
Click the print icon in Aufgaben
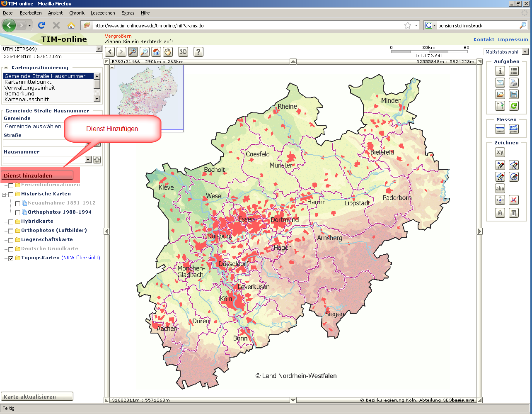pyautogui.click(x=514, y=83)
